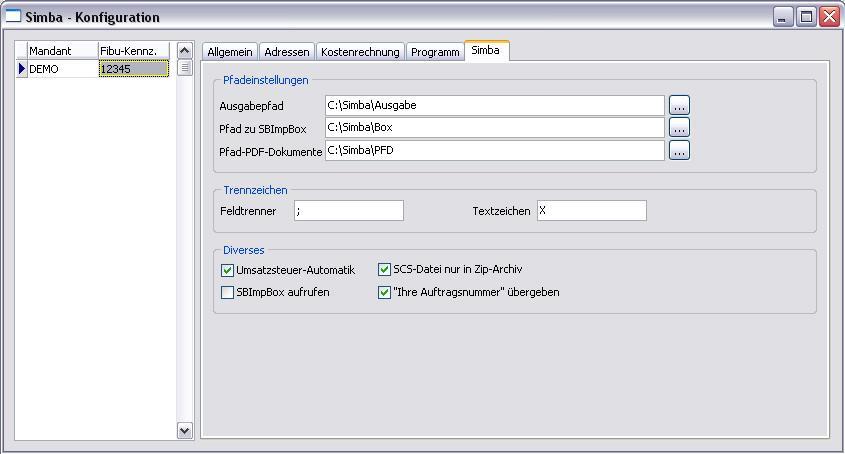The width and height of the screenshot is (845, 454).
Task: Switch to the Adressen tab
Action: (x=287, y=52)
